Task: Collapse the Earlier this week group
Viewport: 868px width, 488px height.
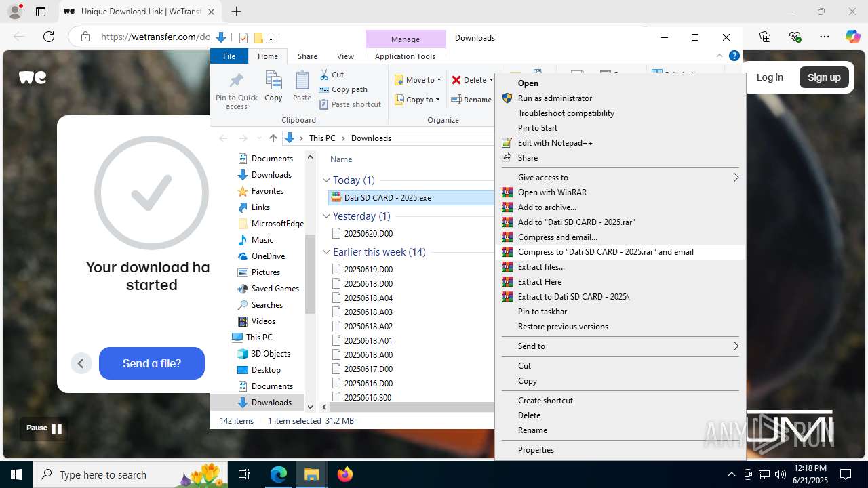Action: coord(326,252)
